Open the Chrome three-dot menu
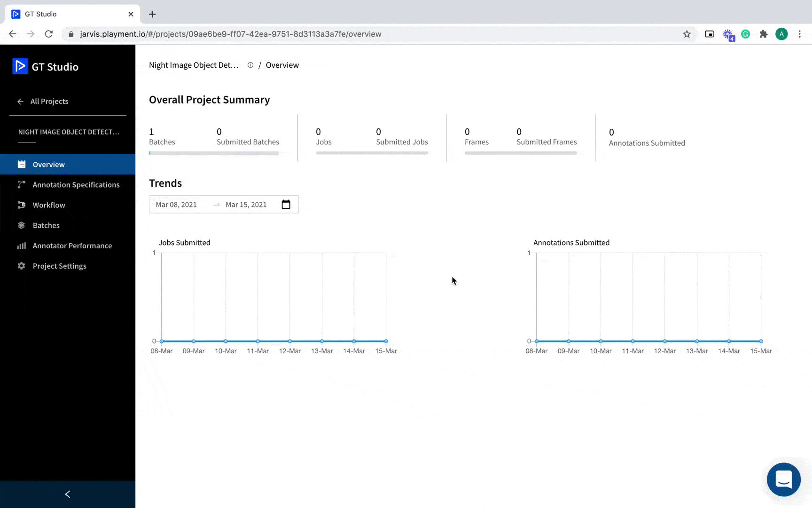 (799, 34)
